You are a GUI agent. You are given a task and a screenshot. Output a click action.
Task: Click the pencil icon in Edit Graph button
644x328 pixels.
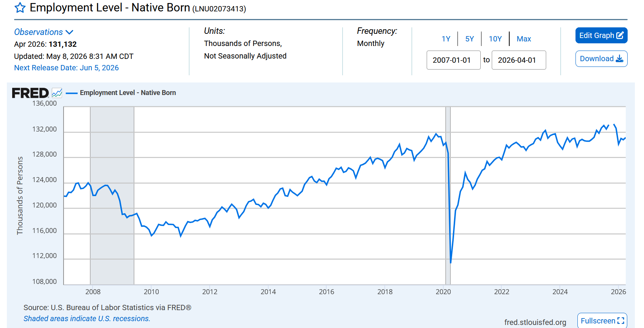click(620, 35)
